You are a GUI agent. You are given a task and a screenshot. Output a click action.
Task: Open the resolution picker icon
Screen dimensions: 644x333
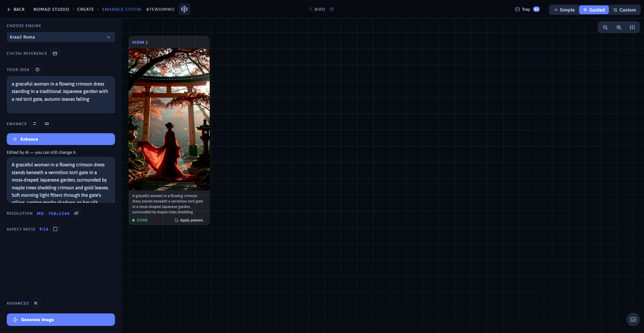click(x=76, y=213)
